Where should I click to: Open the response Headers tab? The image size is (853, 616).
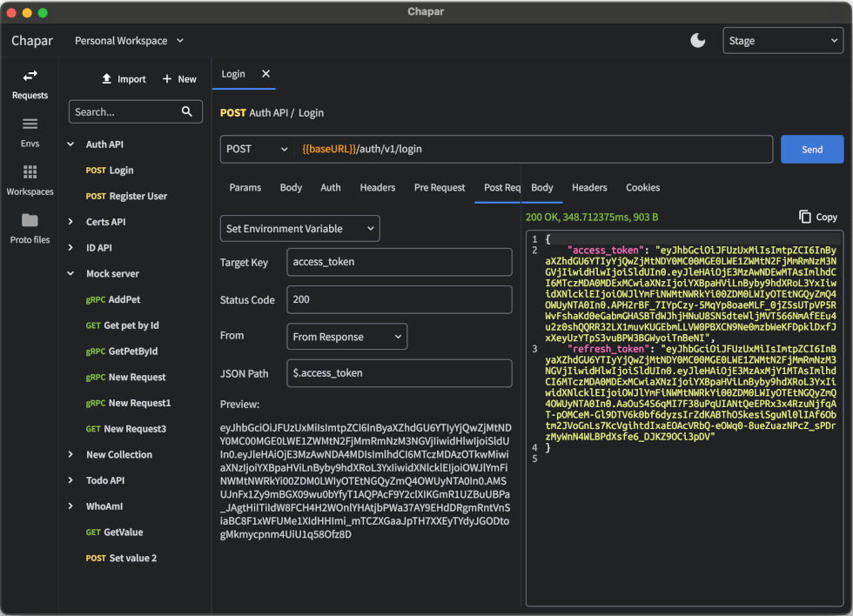point(589,187)
